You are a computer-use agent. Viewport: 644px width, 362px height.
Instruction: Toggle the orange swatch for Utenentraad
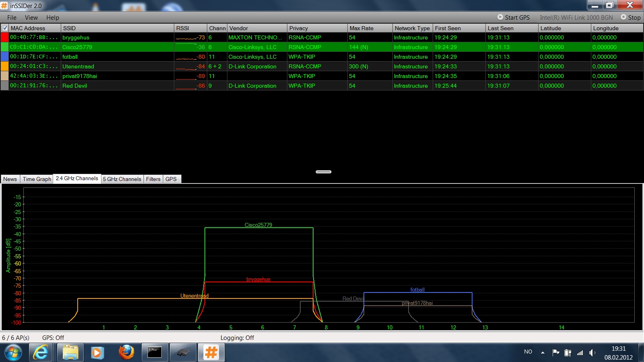pyautogui.click(x=4, y=66)
